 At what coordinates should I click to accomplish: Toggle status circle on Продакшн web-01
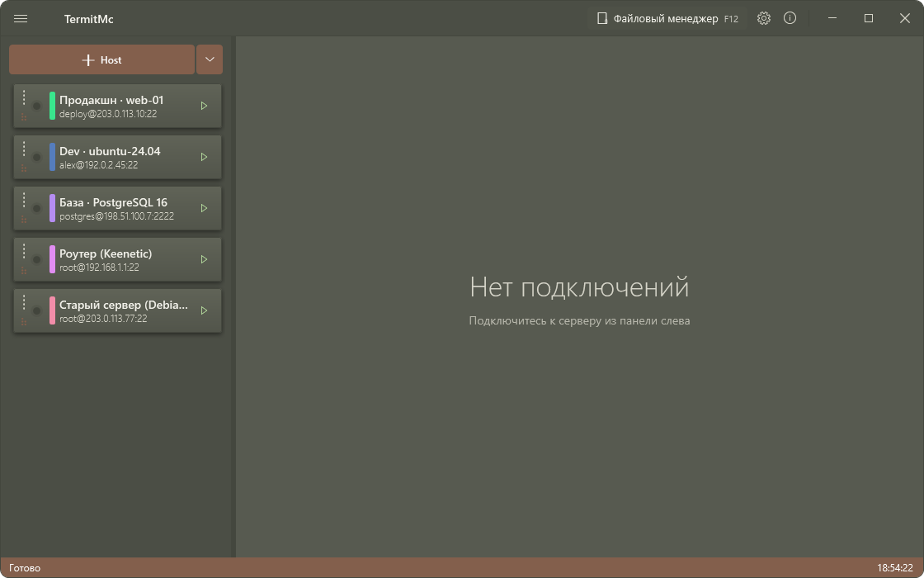[x=36, y=107]
